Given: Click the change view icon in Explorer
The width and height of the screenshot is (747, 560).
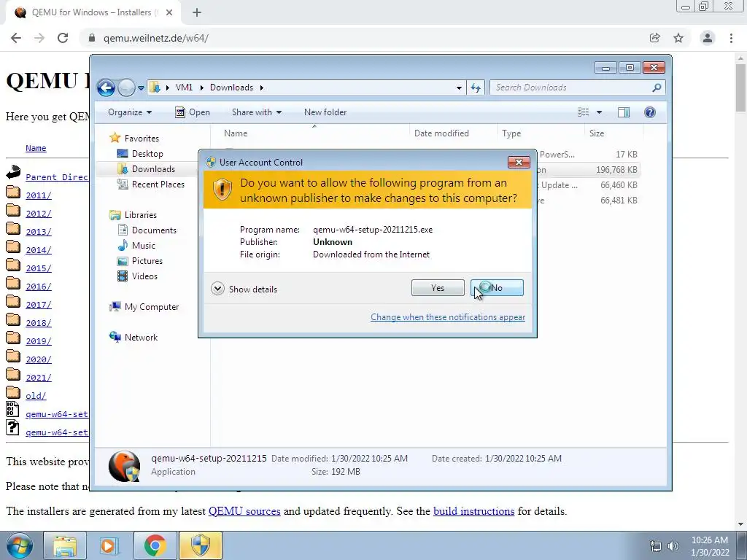Looking at the screenshot, I should 584,112.
